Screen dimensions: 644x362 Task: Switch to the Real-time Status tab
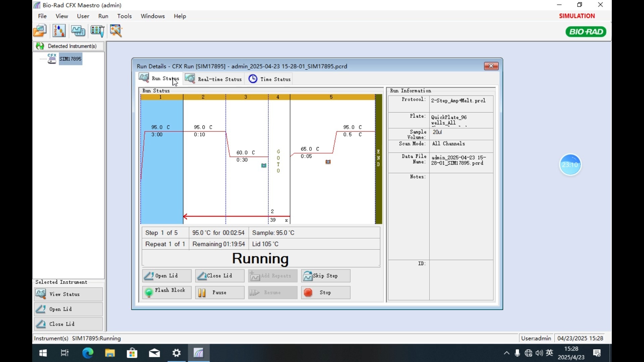[214, 79]
